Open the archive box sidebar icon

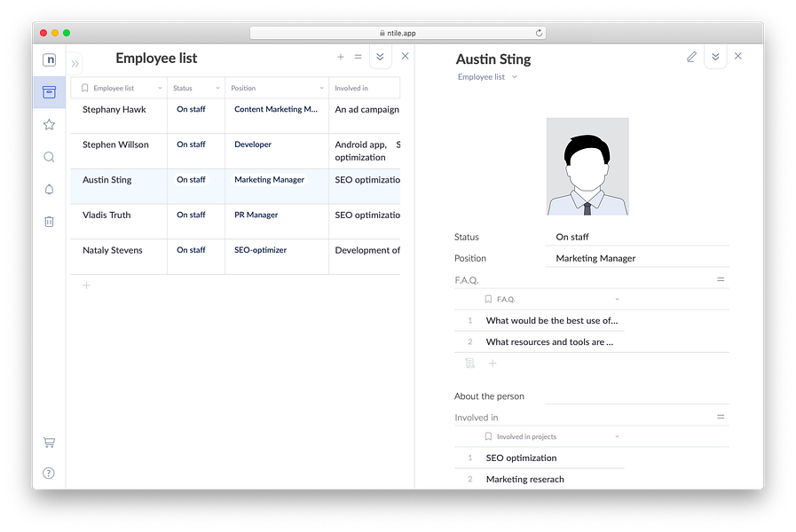pos(49,92)
